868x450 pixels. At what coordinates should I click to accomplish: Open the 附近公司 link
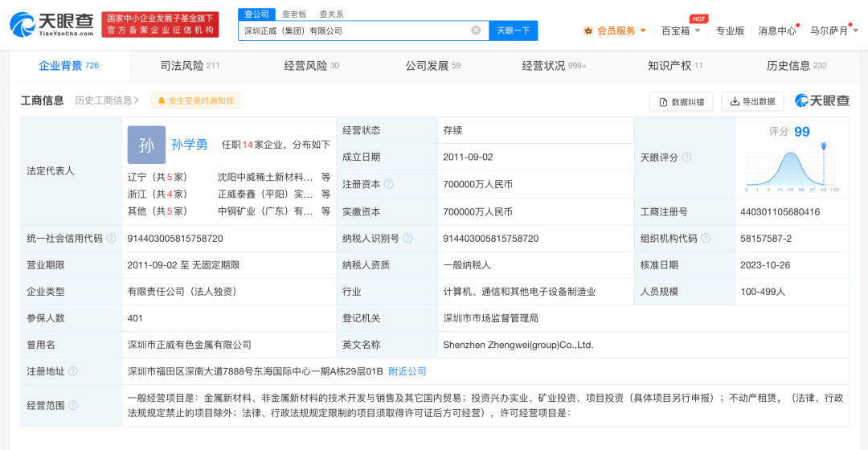click(407, 371)
